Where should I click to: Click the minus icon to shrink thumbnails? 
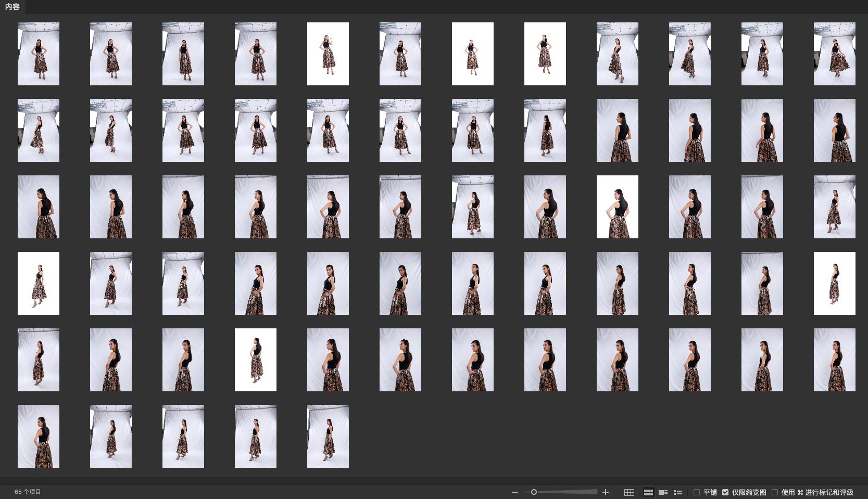click(x=514, y=492)
